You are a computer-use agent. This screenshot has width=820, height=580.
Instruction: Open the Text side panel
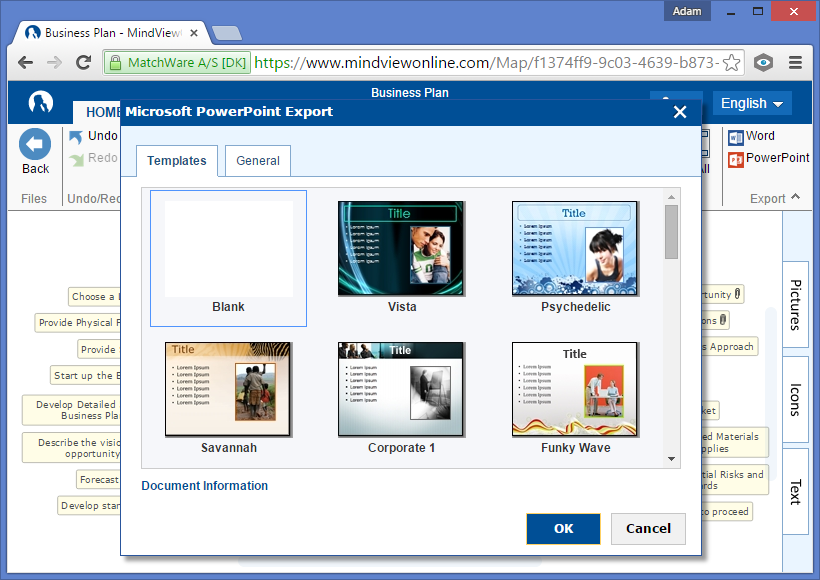(x=795, y=492)
